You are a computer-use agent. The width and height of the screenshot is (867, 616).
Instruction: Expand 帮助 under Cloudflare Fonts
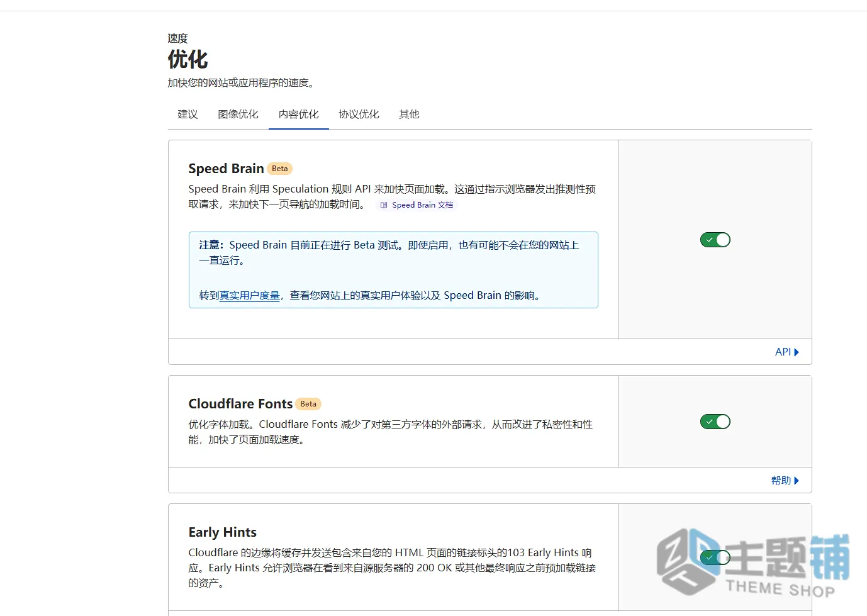pyautogui.click(x=785, y=481)
